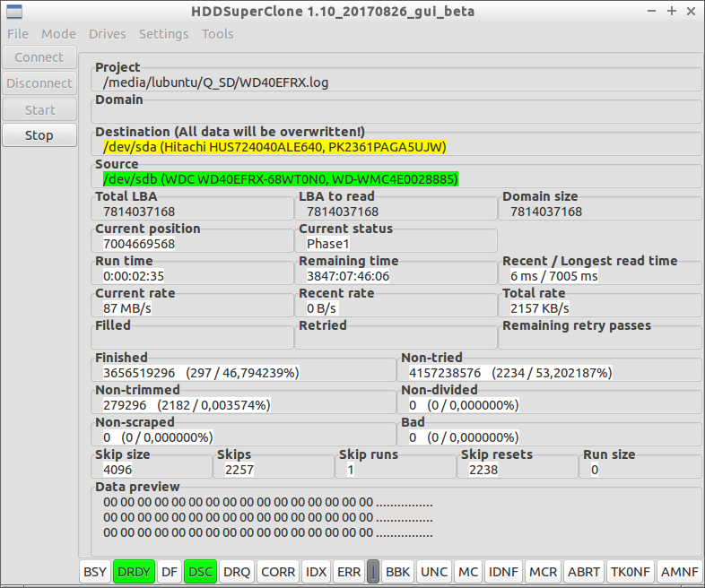Click the Non-trimmed value 279296
705x588 pixels.
point(125,405)
